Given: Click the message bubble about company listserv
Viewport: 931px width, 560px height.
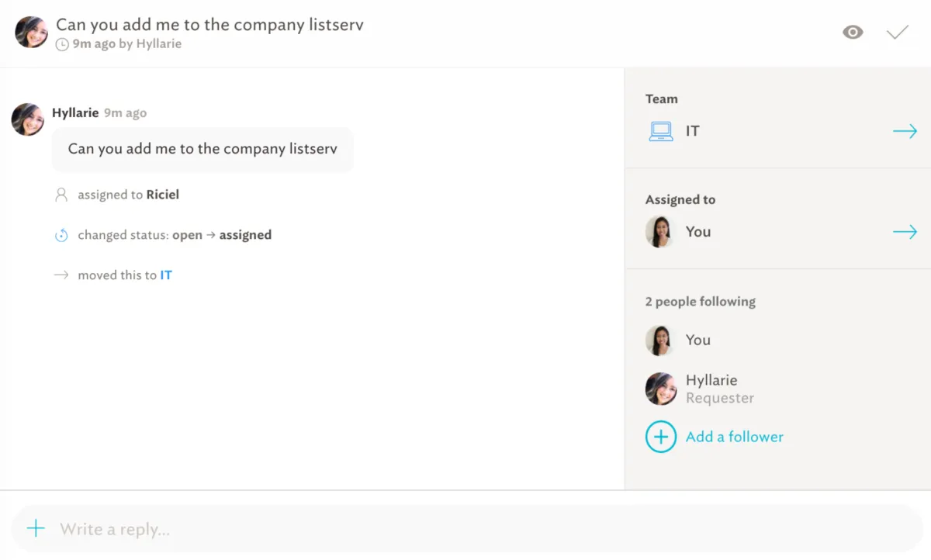Looking at the screenshot, I should (202, 149).
